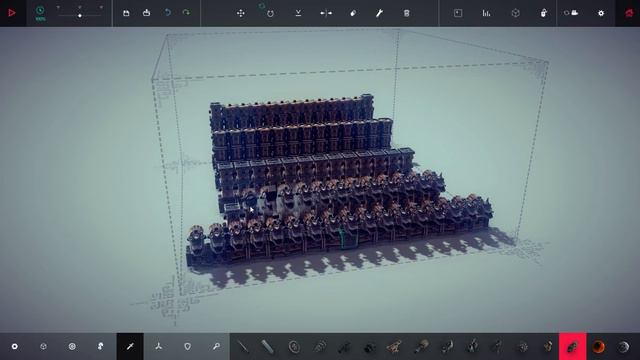
Task: Pick the grey boulder block at far right
Action: tap(624, 347)
